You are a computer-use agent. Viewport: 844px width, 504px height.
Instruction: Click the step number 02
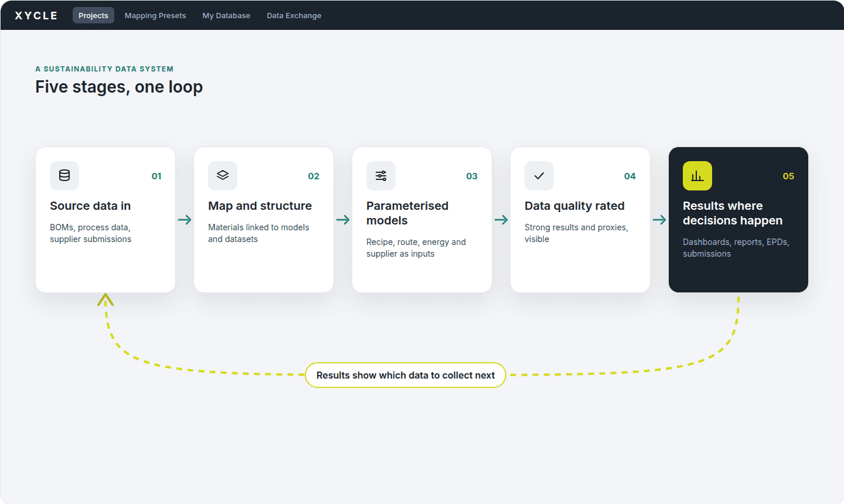click(x=314, y=176)
